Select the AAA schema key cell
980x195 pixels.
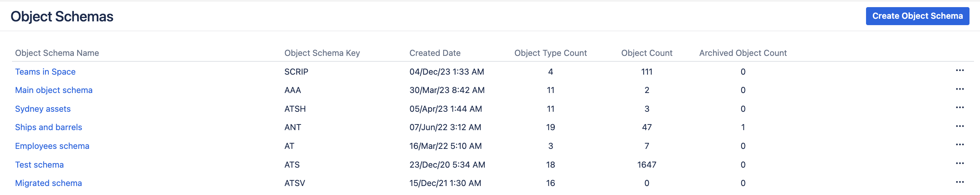(292, 90)
